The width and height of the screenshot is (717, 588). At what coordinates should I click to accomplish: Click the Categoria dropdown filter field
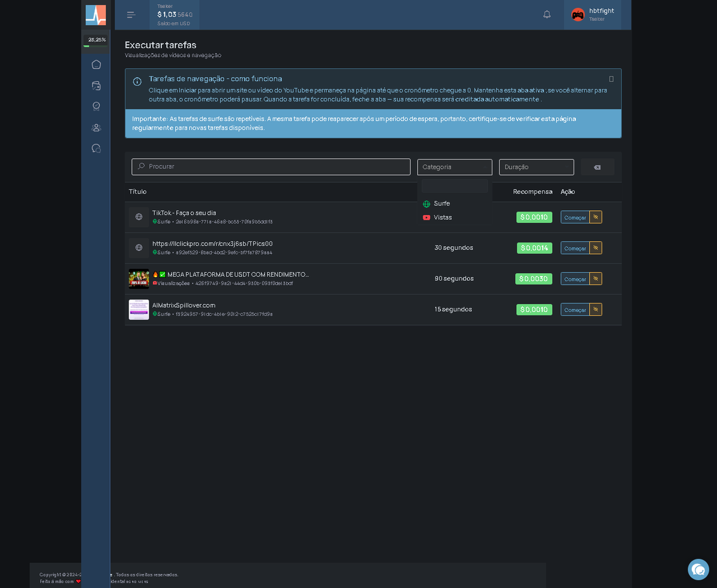(x=455, y=186)
